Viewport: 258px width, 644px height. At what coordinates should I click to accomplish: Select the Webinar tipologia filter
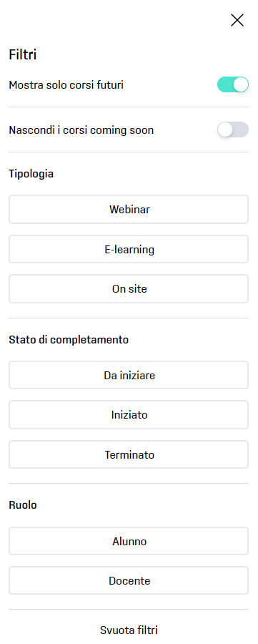(129, 210)
